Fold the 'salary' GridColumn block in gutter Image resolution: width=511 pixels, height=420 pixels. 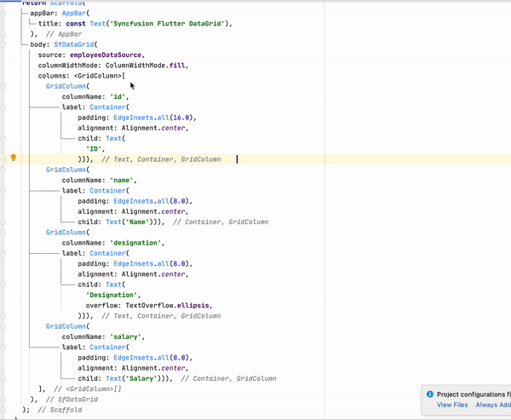4,326
